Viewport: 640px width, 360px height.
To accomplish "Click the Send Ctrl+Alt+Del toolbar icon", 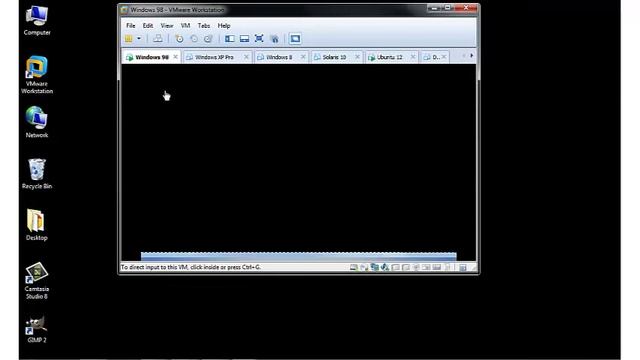I will pyautogui.click(x=158, y=39).
